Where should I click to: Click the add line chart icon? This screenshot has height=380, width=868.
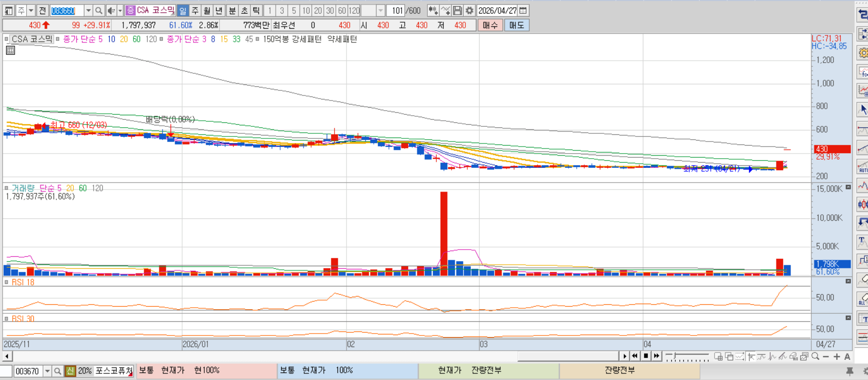pyautogui.click(x=445, y=10)
